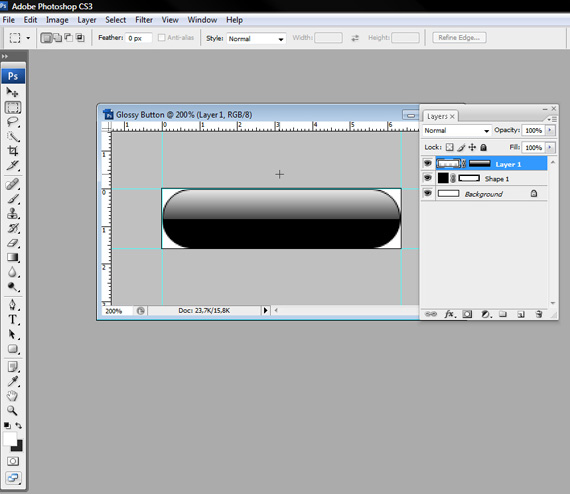This screenshot has width=570, height=494.
Task: Select the Crop tool
Action: pyautogui.click(x=12, y=151)
